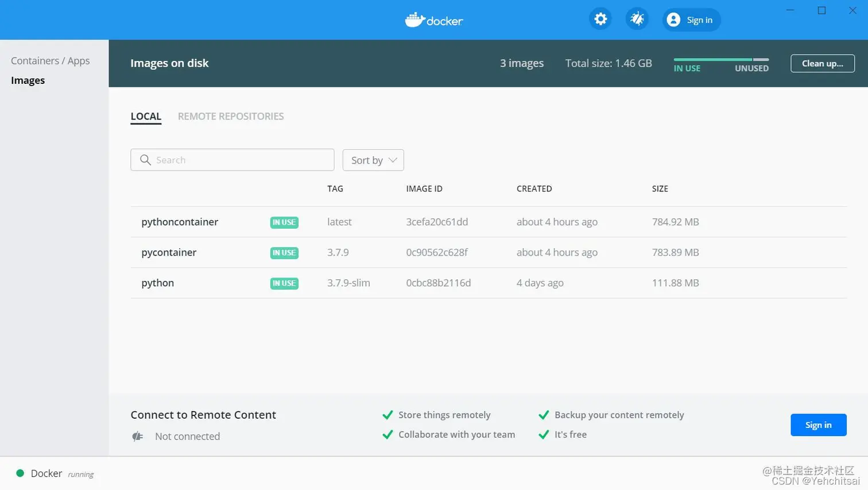Click the user avatar icon in header

pos(673,20)
